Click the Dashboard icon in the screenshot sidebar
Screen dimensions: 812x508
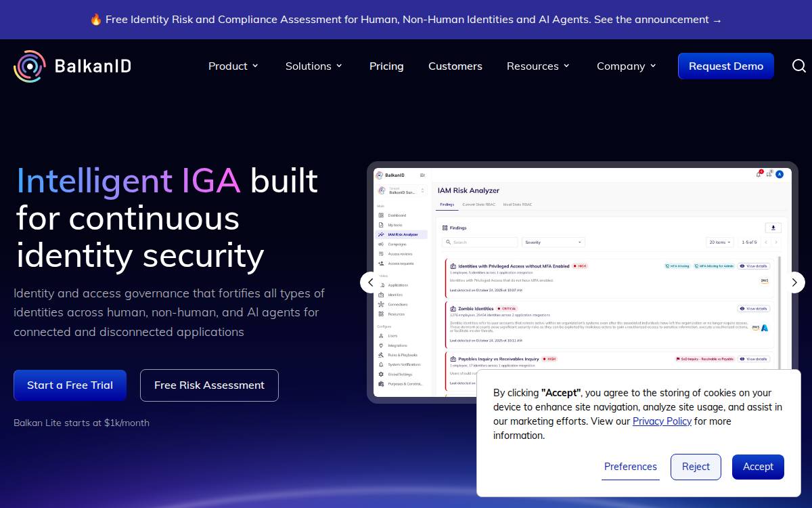click(381, 215)
